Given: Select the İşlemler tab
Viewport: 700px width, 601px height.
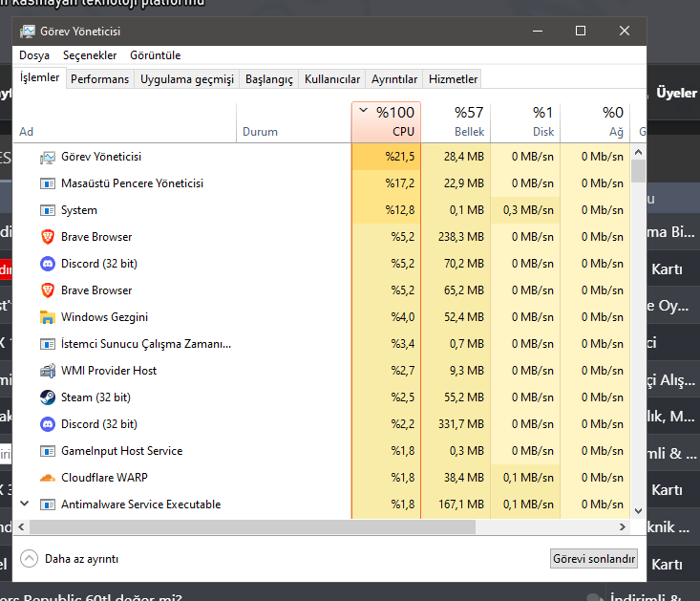Looking at the screenshot, I should (x=40, y=77).
